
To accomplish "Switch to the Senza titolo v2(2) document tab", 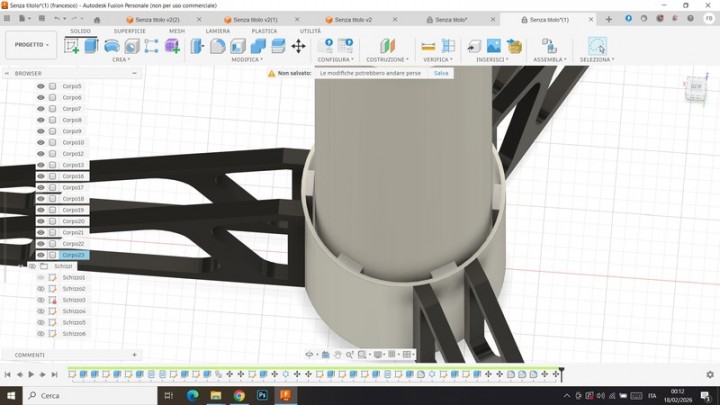I will [x=157, y=19].
